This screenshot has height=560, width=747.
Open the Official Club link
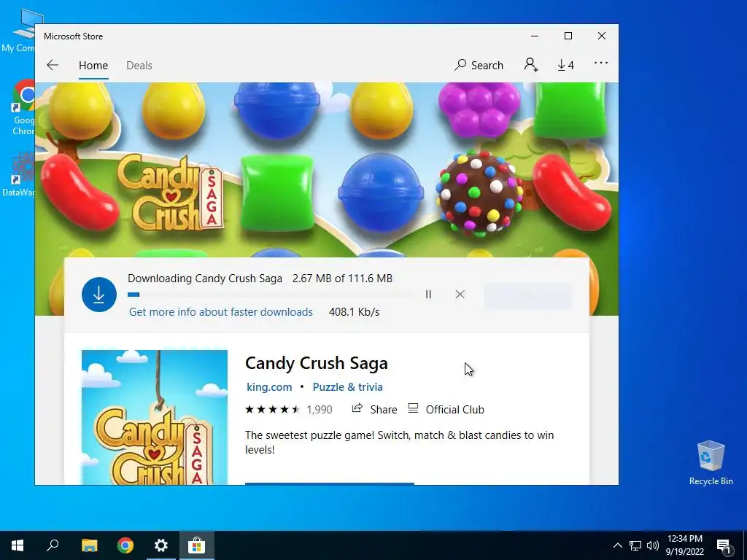pos(446,410)
